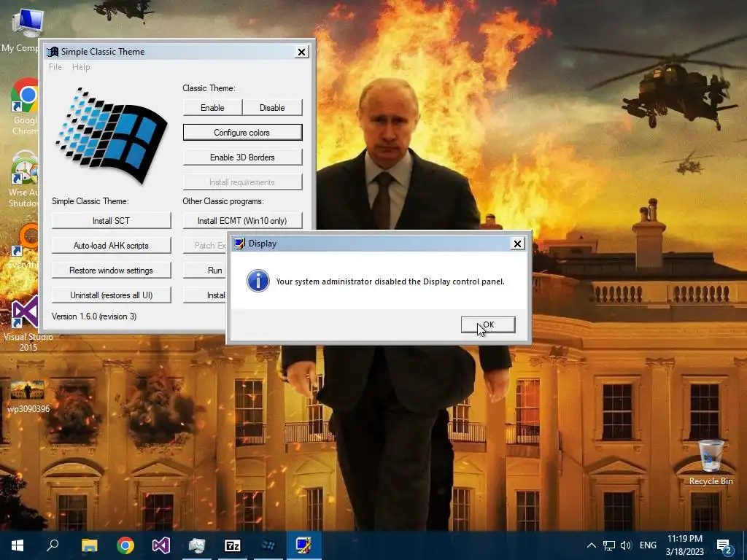Click the active Display taskbar icon
Screen dimensions: 747x560
pos(304,545)
